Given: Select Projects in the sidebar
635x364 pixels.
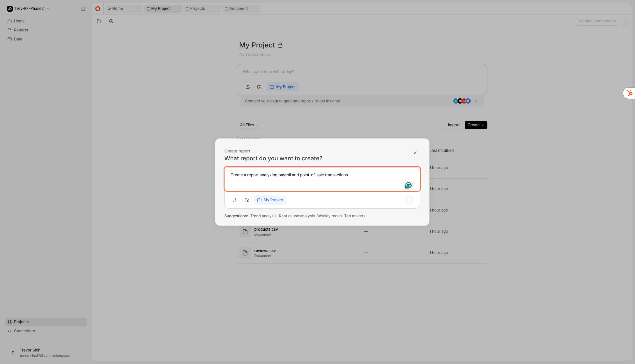Looking at the screenshot, I should pos(46,322).
